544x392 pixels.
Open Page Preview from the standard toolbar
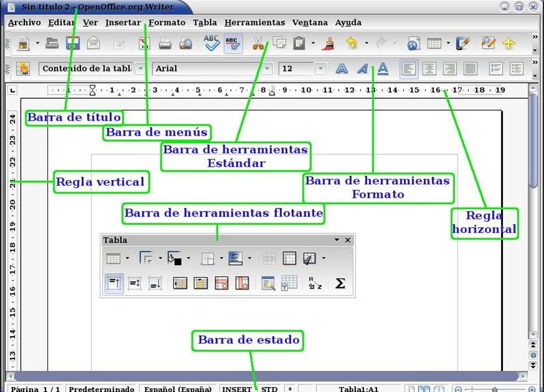[x=186, y=44]
